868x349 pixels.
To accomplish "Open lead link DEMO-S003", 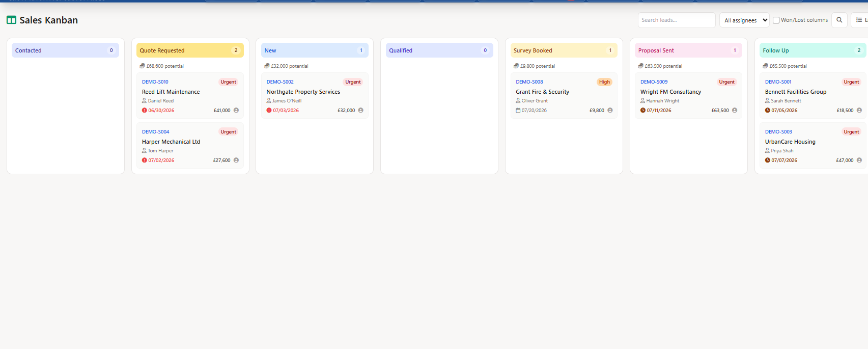I will 779,131.
